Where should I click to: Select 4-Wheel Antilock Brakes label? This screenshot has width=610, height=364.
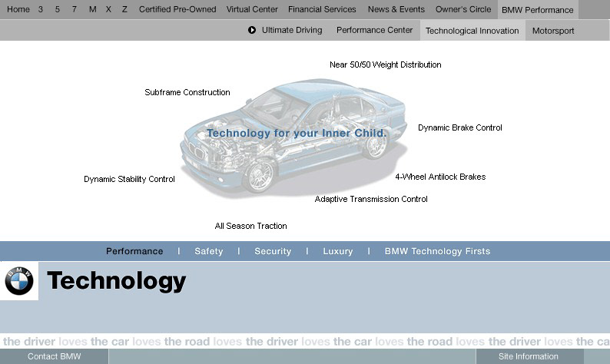[x=440, y=177]
